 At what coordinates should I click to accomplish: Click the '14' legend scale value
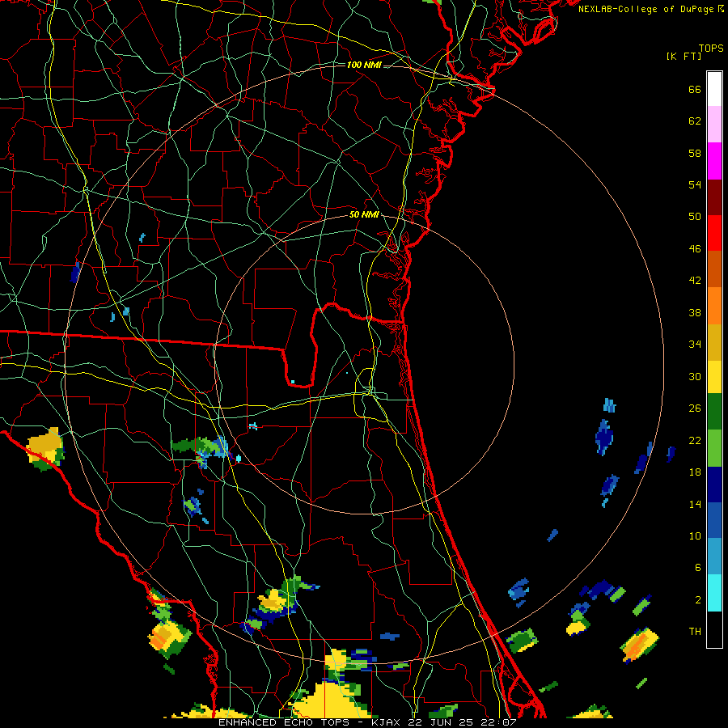pos(695,504)
